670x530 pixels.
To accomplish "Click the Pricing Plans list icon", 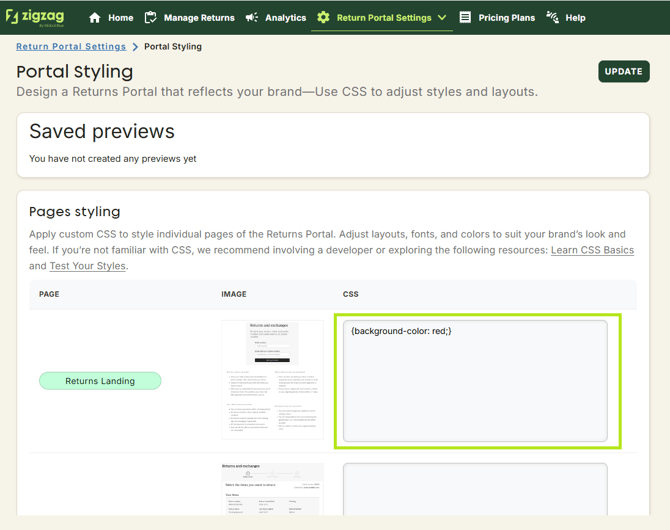I will click(x=465, y=18).
